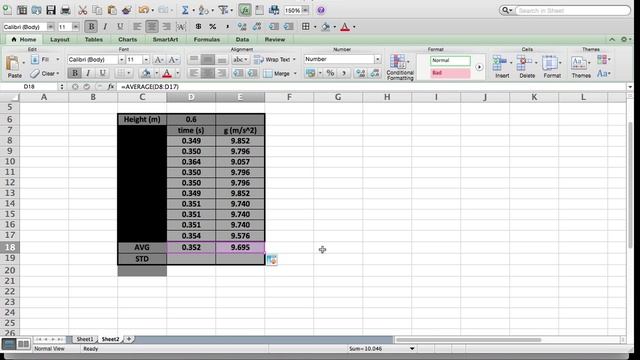Add a new sheet with plus button
Image resolution: width=640 pixels, height=360 pixels.
click(x=129, y=339)
